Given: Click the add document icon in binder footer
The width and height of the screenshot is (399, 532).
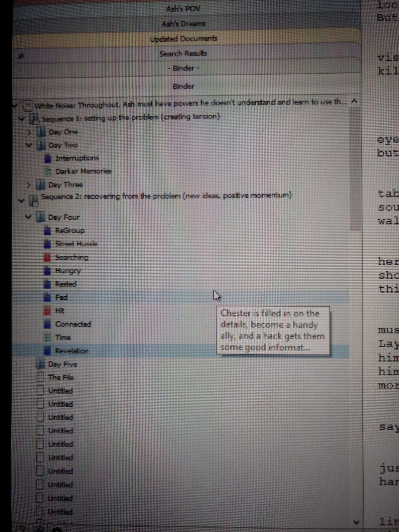Looking at the screenshot, I should click(x=22, y=528).
